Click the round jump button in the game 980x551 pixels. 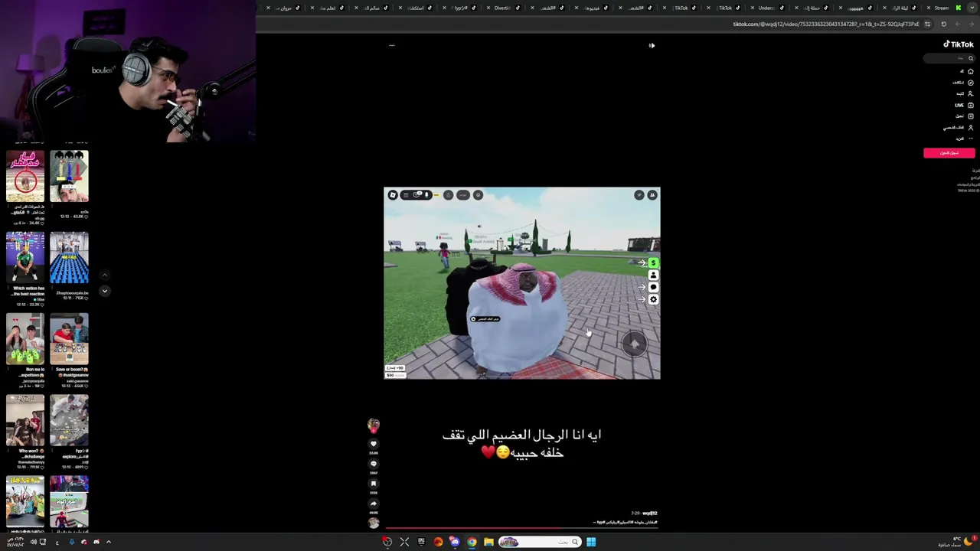[x=634, y=344]
